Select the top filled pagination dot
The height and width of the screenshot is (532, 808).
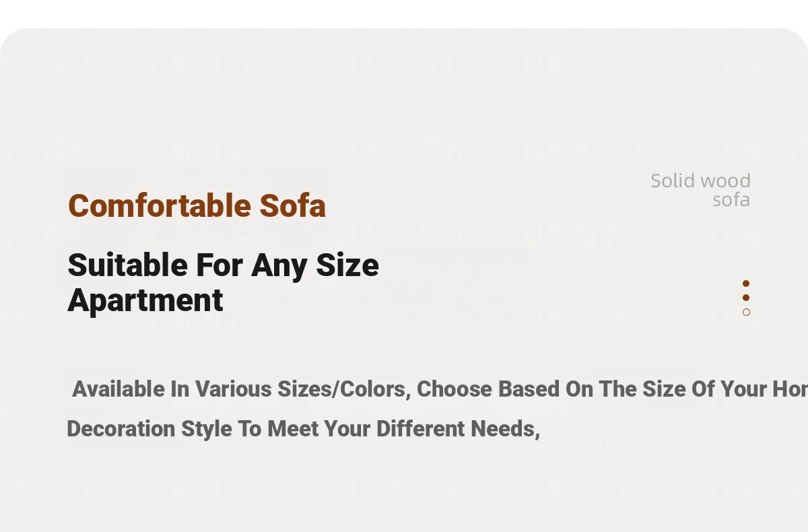click(746, 284)
